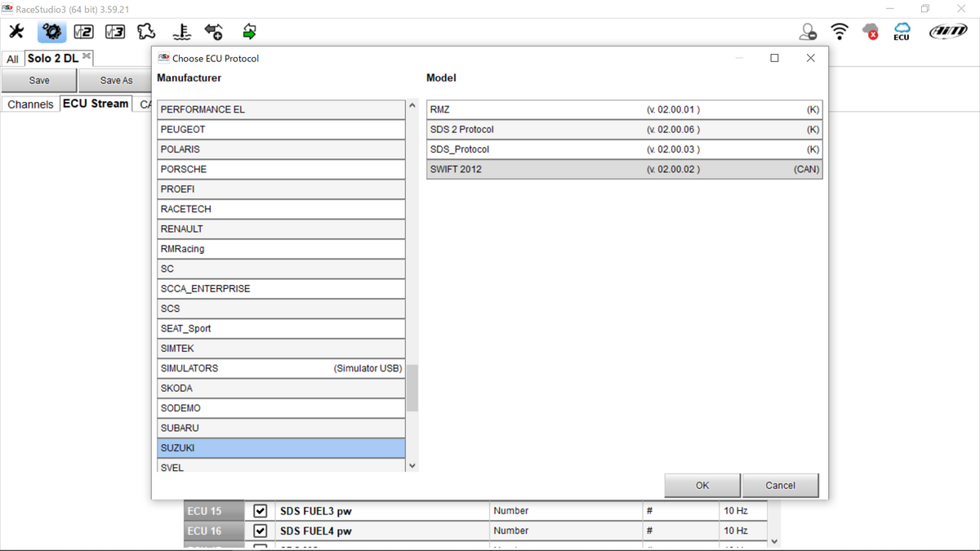Select PROEFI manufacturer
This screenshot has height=551, width=980.
tap(281, 189)
